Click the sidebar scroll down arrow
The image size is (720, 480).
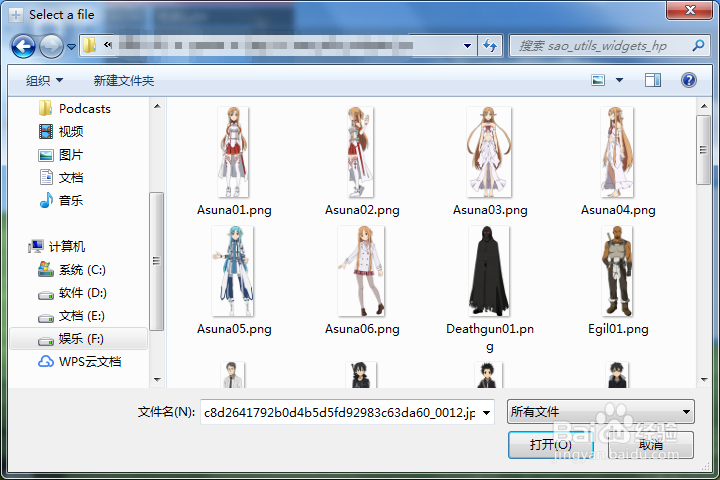tap(157, 380)
